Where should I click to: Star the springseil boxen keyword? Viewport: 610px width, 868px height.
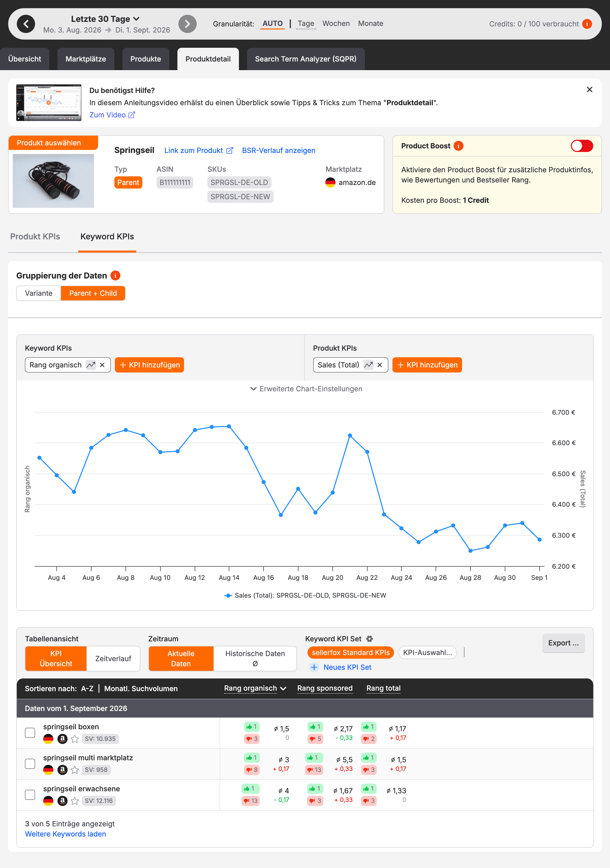tap(75, 739)
